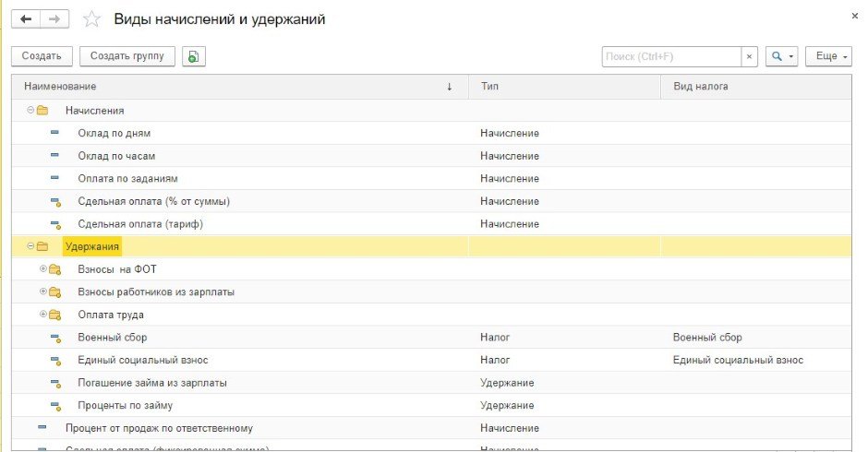Image resolution: width=868 pixels, height=452 pixels.
Task: Select Сдельная оплата (% от суммы) row
Action: click(x=432, y=201)
